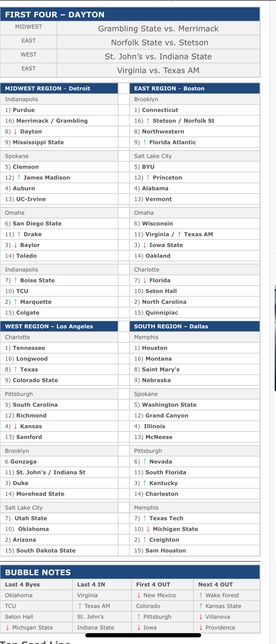Click the green up arrow next to Marquette
The image size is (276, 644).
point(15,302)
